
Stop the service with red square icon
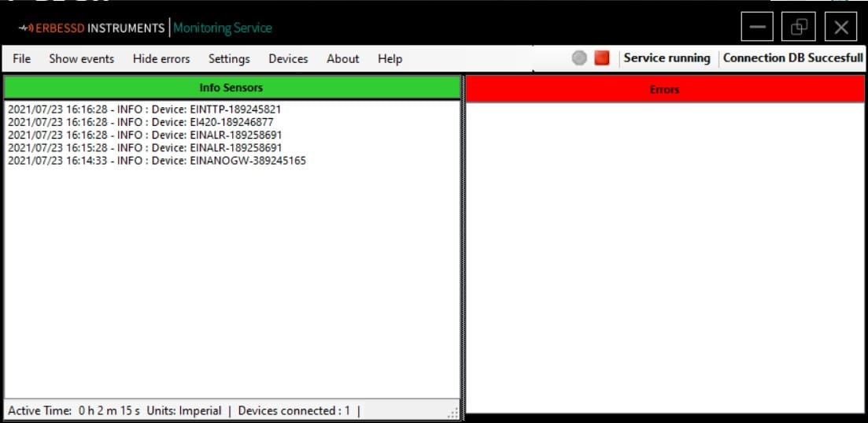click(x=602, y=58)
